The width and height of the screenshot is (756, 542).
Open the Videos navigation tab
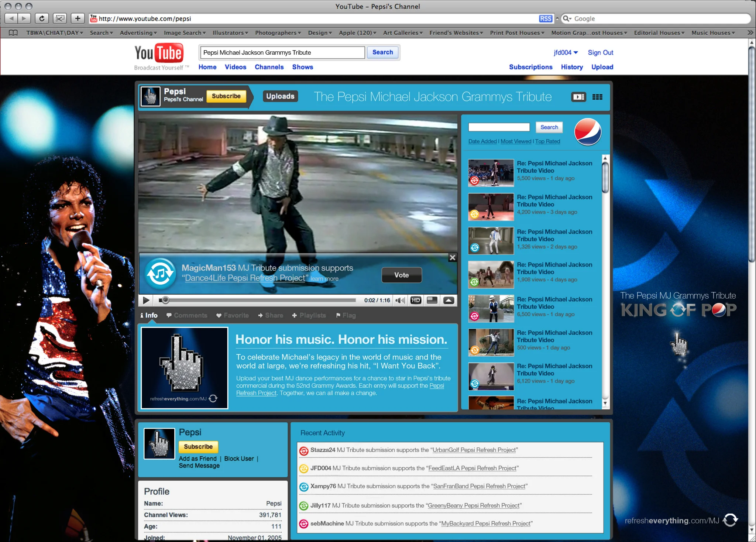click(x=236, y=67)
